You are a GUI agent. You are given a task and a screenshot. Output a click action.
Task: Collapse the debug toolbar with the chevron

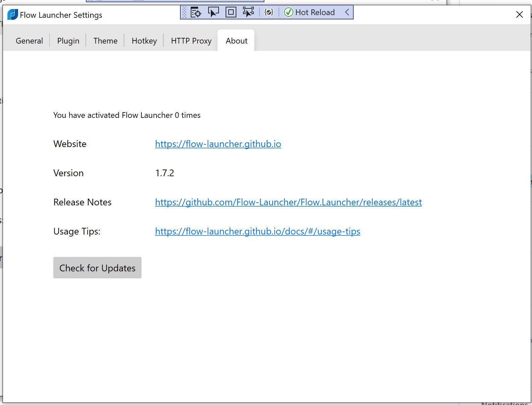coord(347,12)
